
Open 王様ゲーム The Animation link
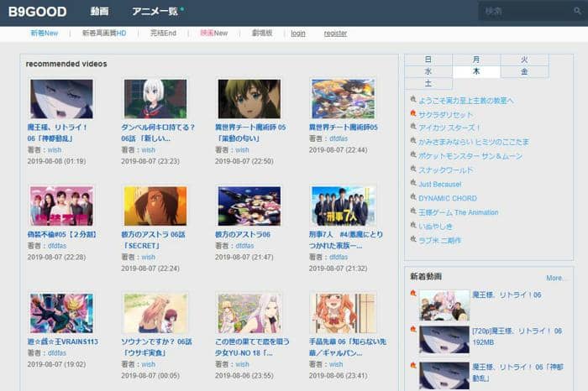(459, 212)
